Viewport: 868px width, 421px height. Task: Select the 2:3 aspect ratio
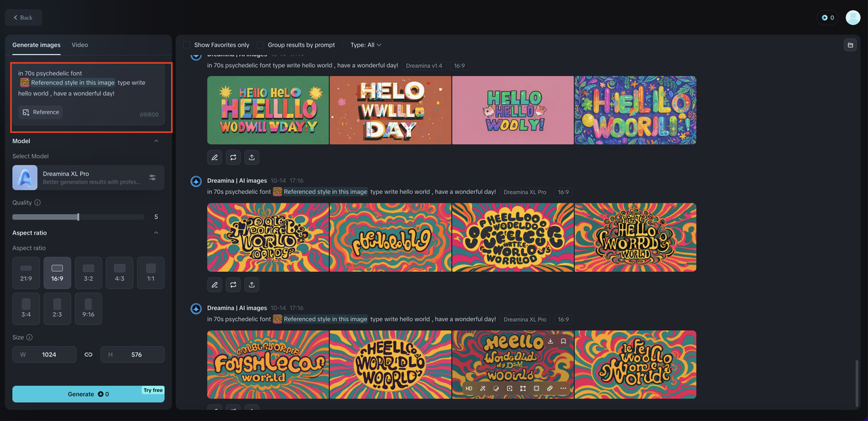[57, 309]
